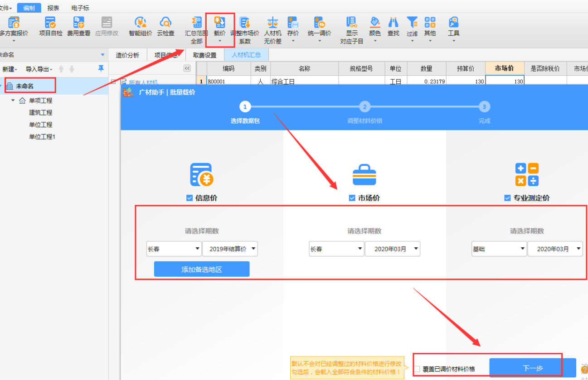Viewport: 588px width, 380px height.
Task: Toggle the 信息价 checkbox
Action: (x=190, y=198)
